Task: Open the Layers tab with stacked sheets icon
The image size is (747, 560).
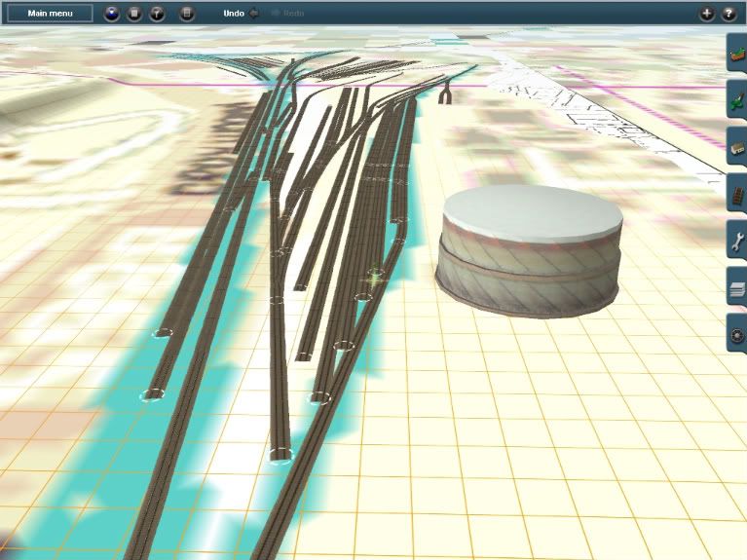Action: 736,288
